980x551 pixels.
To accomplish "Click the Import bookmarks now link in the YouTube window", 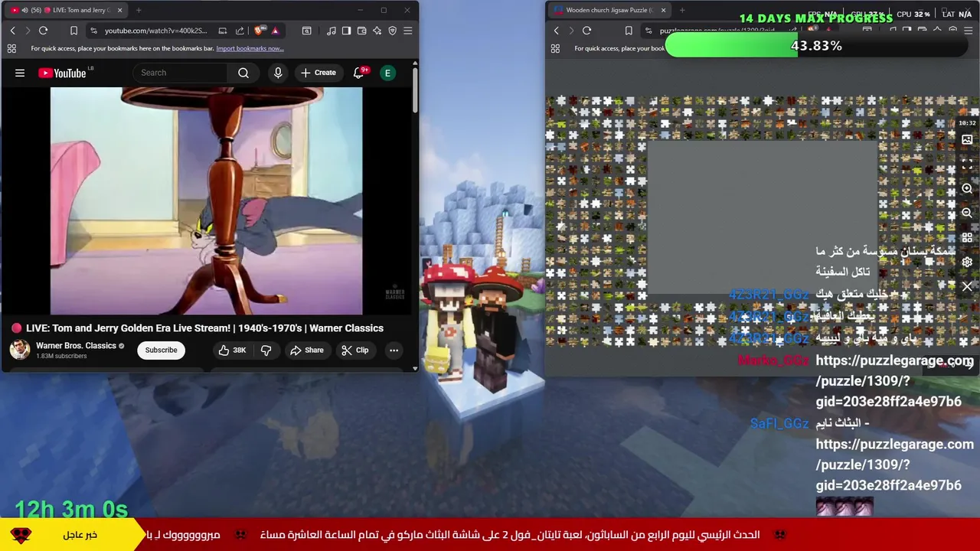I will pyautogui.click(x=250, y=48).
